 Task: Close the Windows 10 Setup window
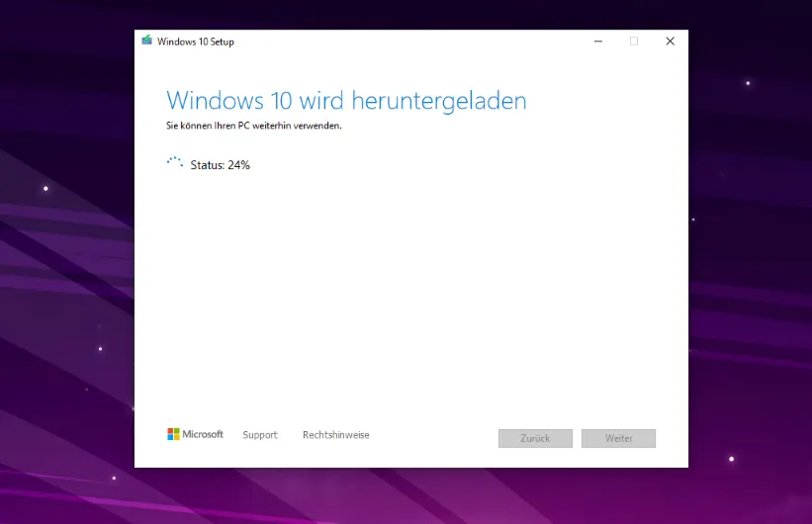click(x=671, y=41)
